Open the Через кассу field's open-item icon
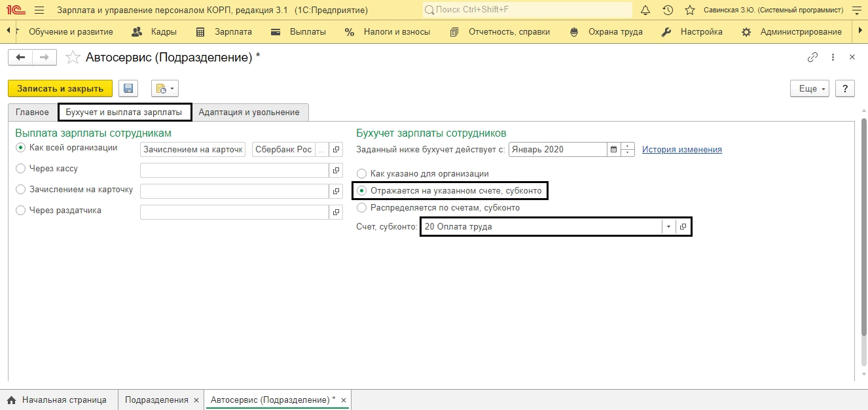Image resolution: width=868 pixels, height=410 pixels. coord(336,171)
